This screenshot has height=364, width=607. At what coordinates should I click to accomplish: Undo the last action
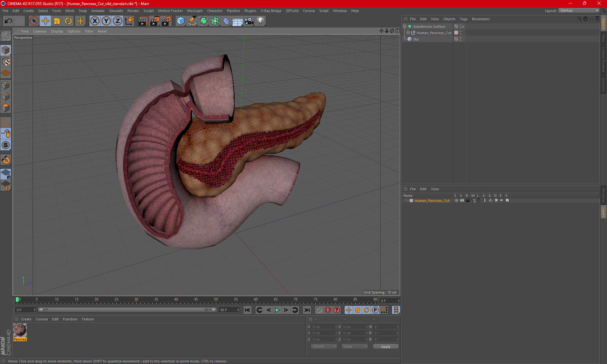click(x=9, y=21)
